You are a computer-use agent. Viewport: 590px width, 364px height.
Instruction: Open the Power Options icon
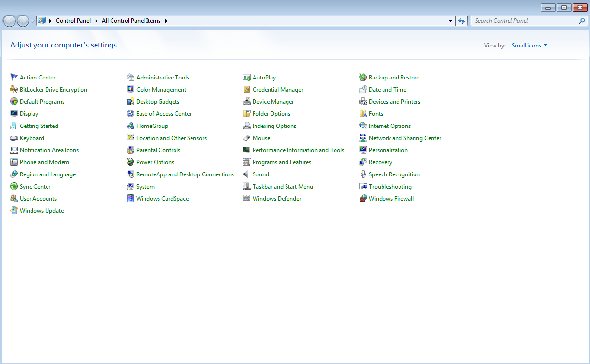[x=130, y=162]
